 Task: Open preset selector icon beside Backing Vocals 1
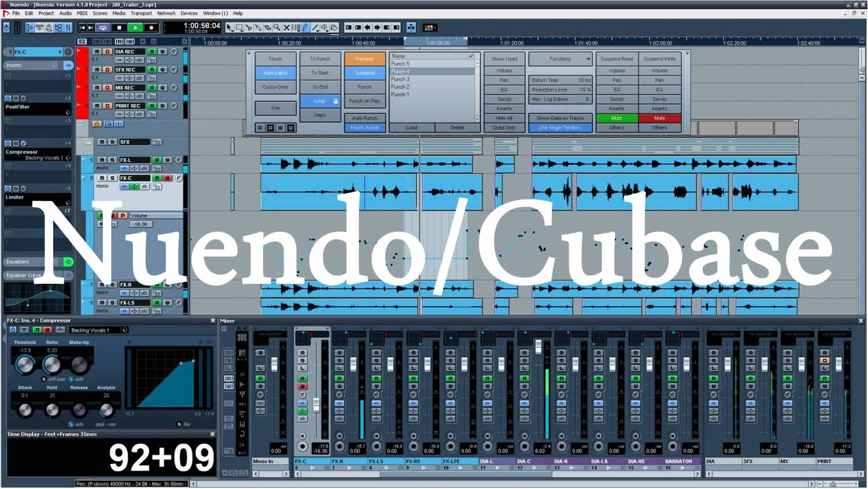125,330
